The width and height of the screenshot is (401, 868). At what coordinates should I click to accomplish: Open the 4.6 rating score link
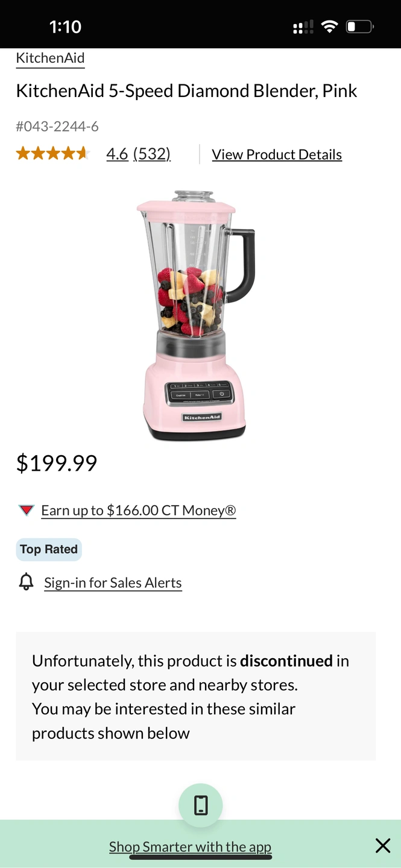click(x=117, y=154)
